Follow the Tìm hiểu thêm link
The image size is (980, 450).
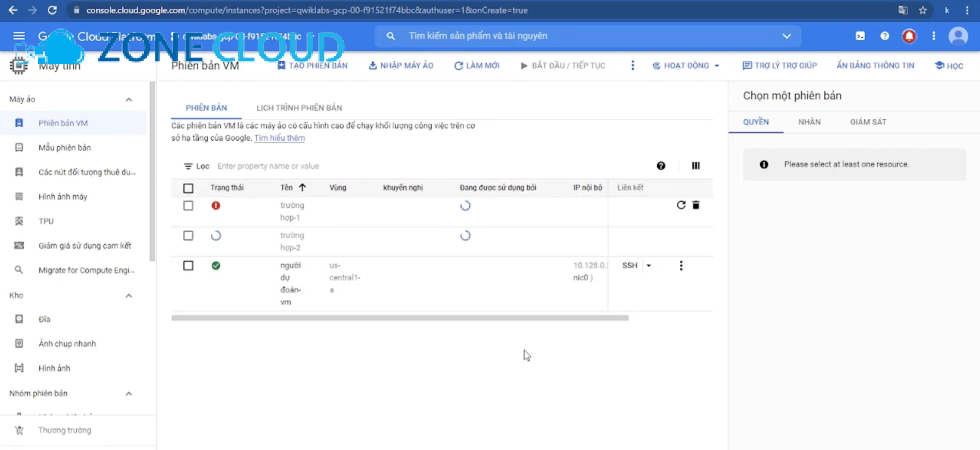(x=279, y=138)
